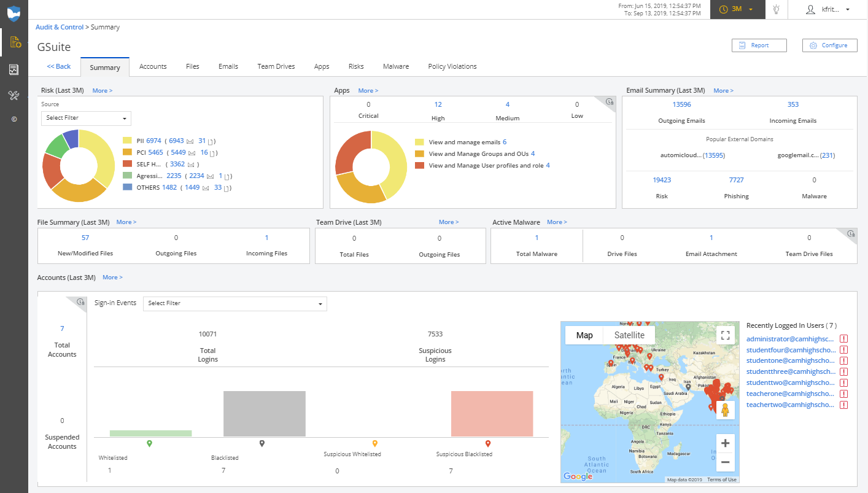The width and height of the screenshot is (868, 493).
Task: Expand the Source Select Filter dropdown
Action: click(x=86, y=118)
